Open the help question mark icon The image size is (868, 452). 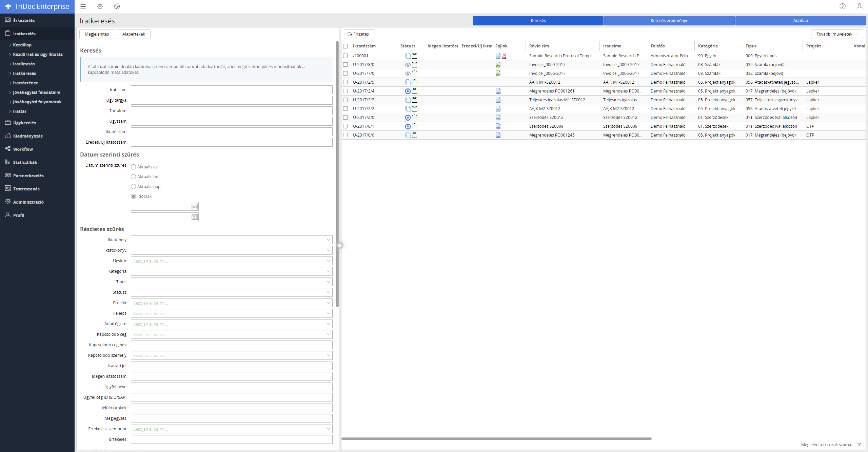point(843,6)
